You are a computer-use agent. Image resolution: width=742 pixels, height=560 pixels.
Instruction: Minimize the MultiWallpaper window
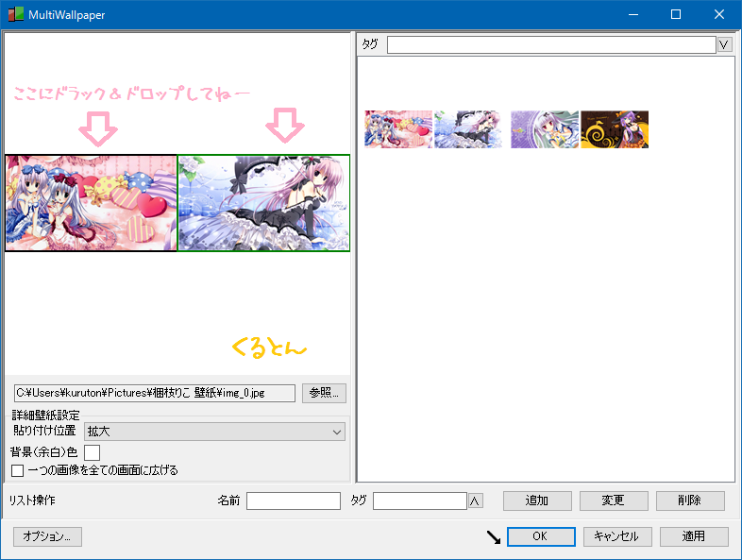tap(633, 15)
